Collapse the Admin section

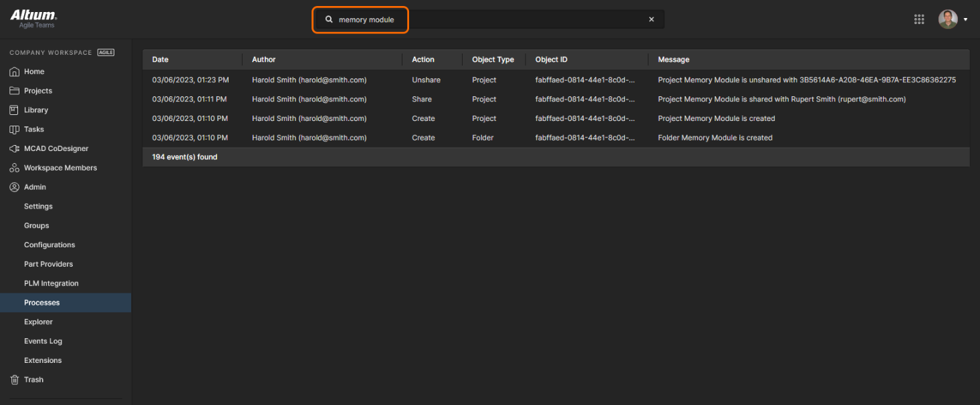pos(35,187)
